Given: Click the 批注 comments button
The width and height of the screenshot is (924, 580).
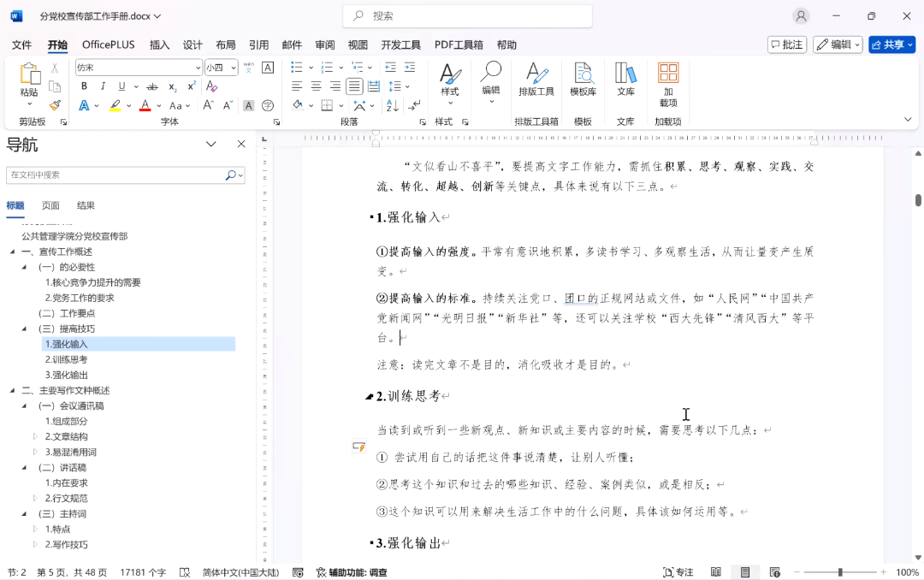Looking at the screenshot, I should click(786, 44).
